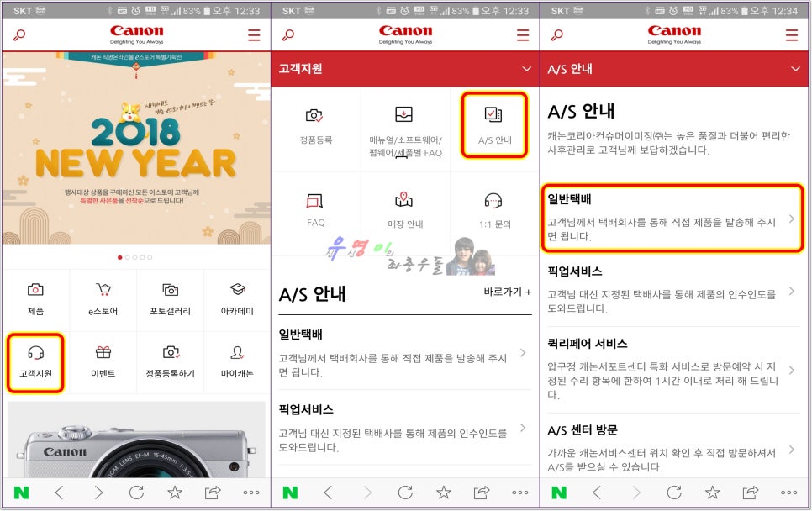Screen dimensions: 812x511
Task: Open more options dots in right browser
Action: (788, 493)
